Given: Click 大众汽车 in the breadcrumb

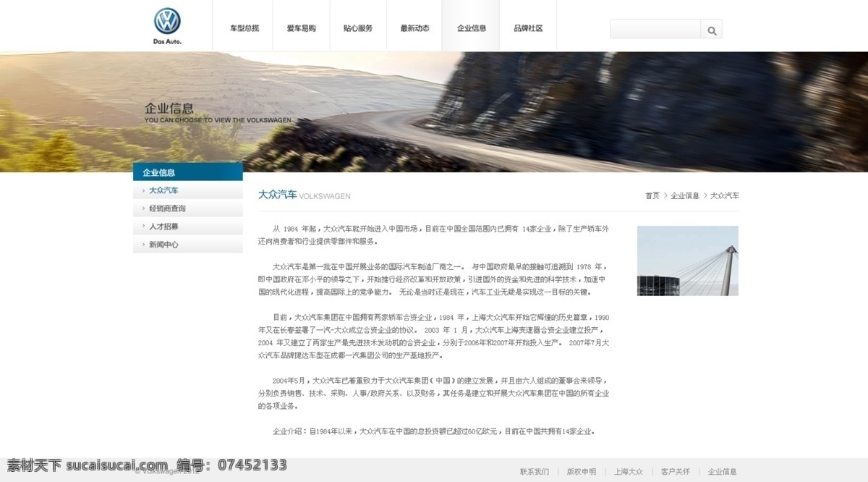Looking at the screenshot, I should [x=725, y=196].
